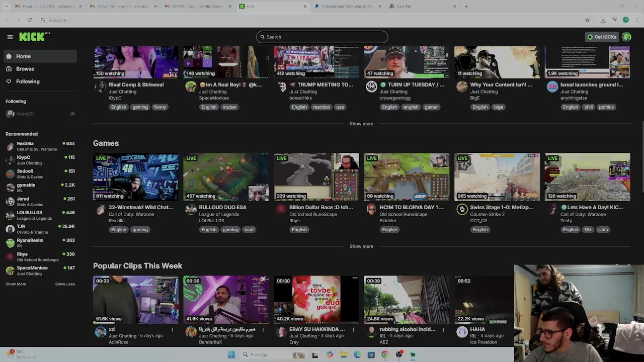Open Rhys channel in Recommended list

click(x=40, y=257)
